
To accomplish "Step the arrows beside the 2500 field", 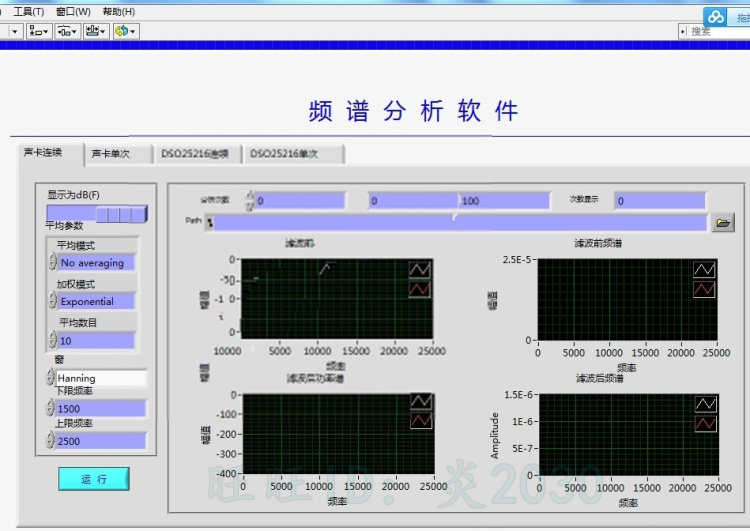I will 51,441.
